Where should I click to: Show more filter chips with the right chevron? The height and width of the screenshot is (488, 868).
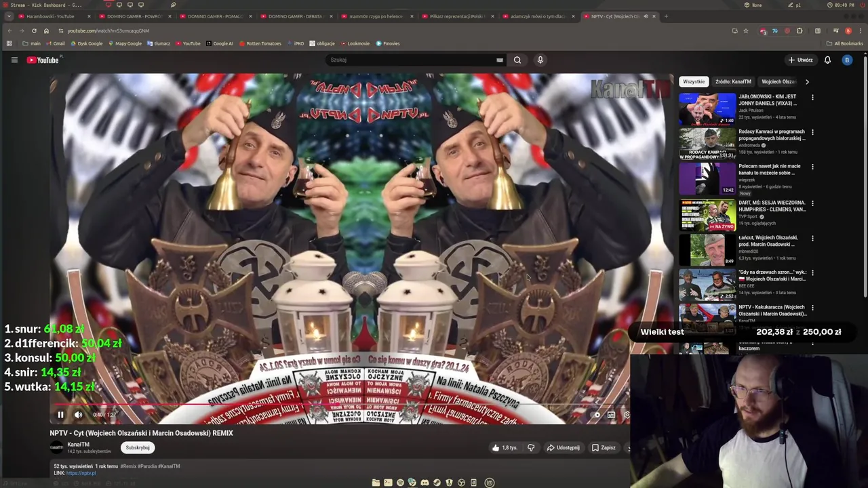[x=807, y=81]
